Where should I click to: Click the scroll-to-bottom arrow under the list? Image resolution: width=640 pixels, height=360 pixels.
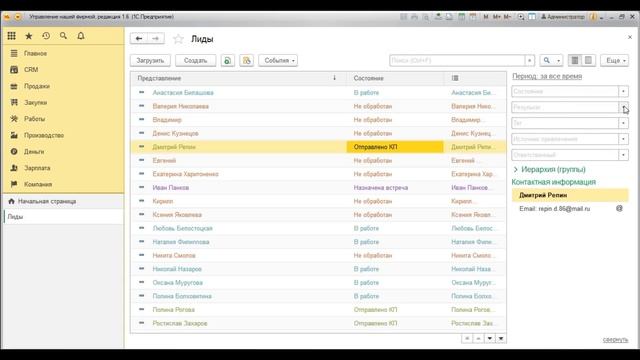501,338
